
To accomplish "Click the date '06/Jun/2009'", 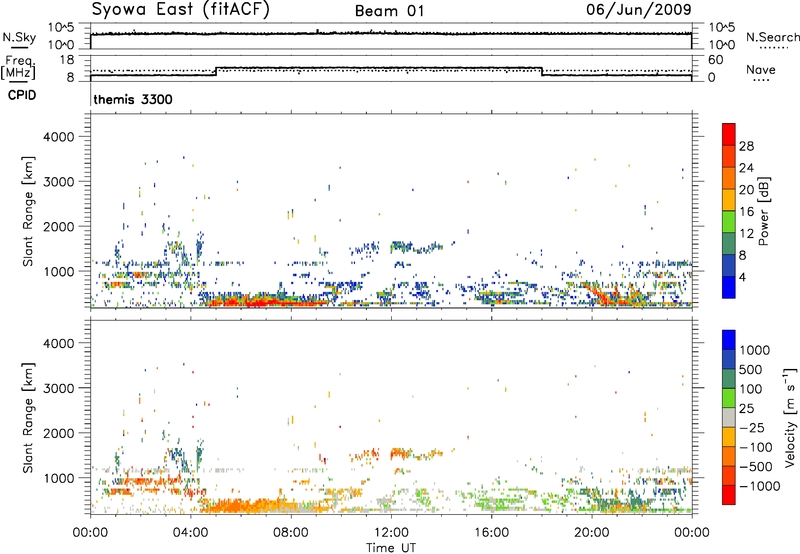I will (639, 9).
